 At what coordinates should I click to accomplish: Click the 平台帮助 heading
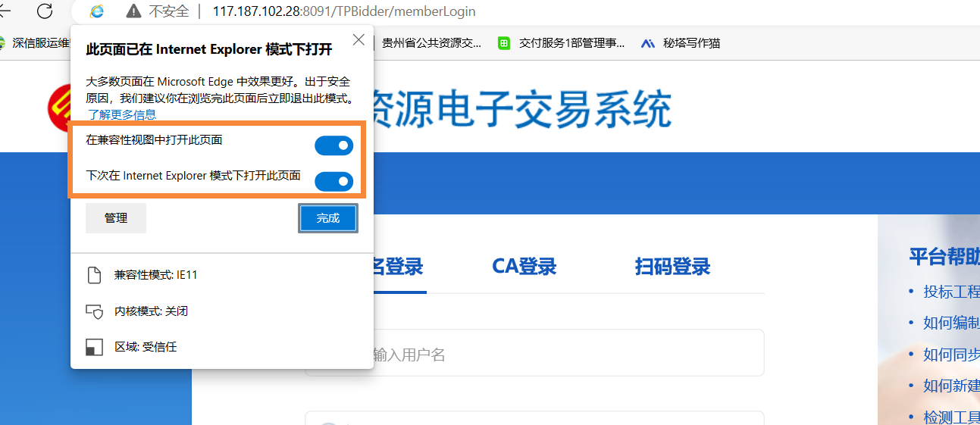(944, 257)
